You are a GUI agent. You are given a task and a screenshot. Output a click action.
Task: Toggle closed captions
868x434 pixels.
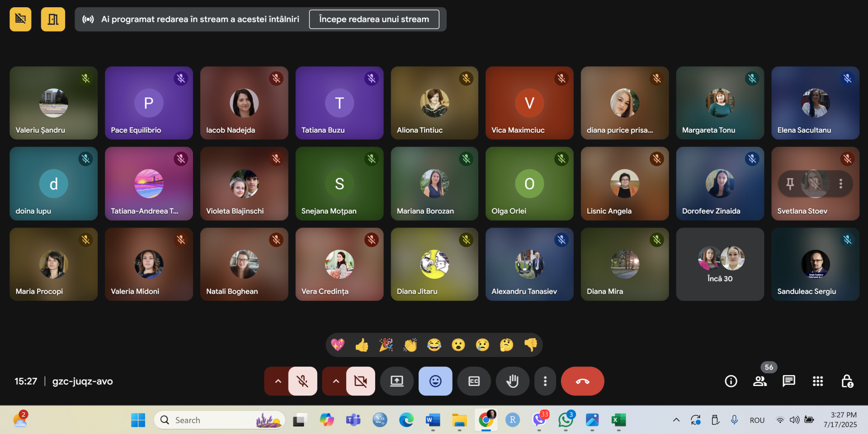tap(474, 381)
